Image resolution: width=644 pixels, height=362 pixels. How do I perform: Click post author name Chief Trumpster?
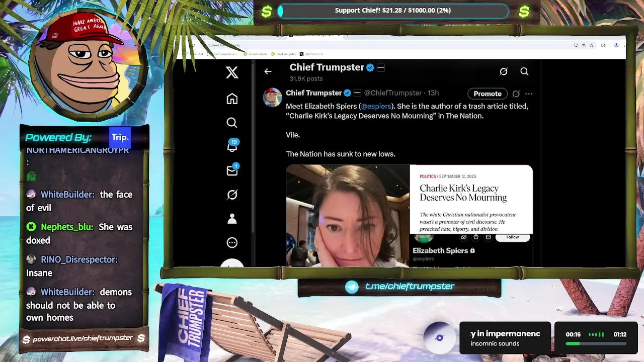(x=314, y=93)
